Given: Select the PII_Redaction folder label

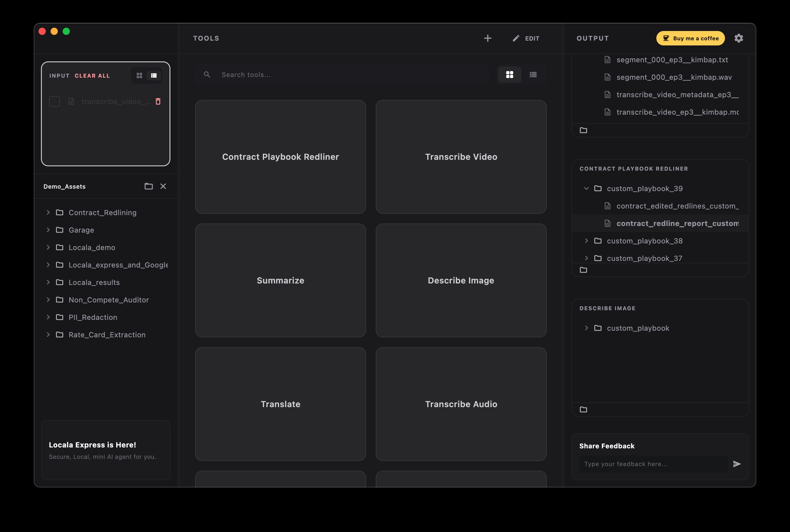Looking at the screenshot, I should click(x=93, y=317).
